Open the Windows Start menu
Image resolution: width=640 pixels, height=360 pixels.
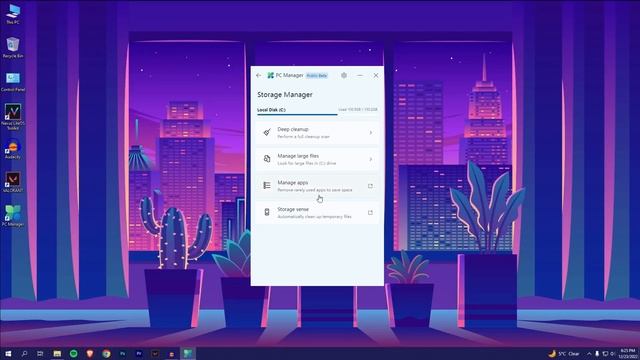[x=8, y=353]
